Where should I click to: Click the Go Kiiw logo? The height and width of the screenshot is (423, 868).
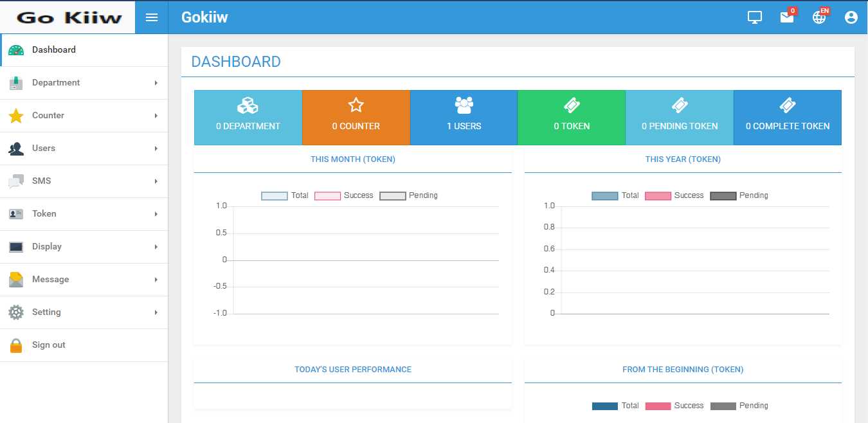68,17
